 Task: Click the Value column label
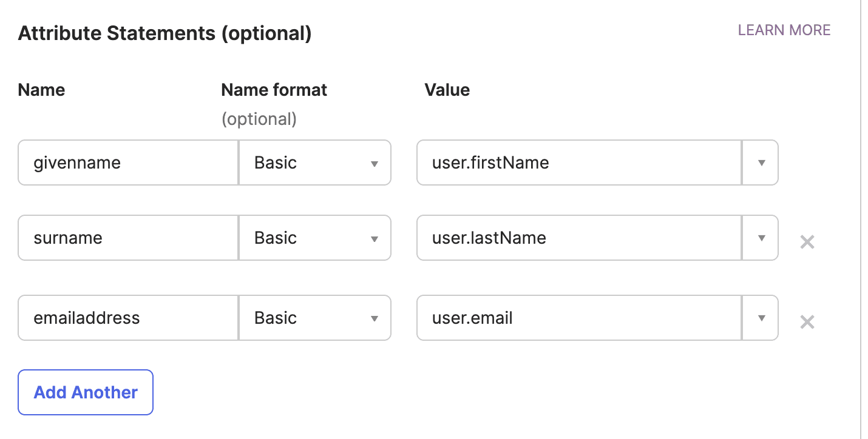click(x=447, y=90)
